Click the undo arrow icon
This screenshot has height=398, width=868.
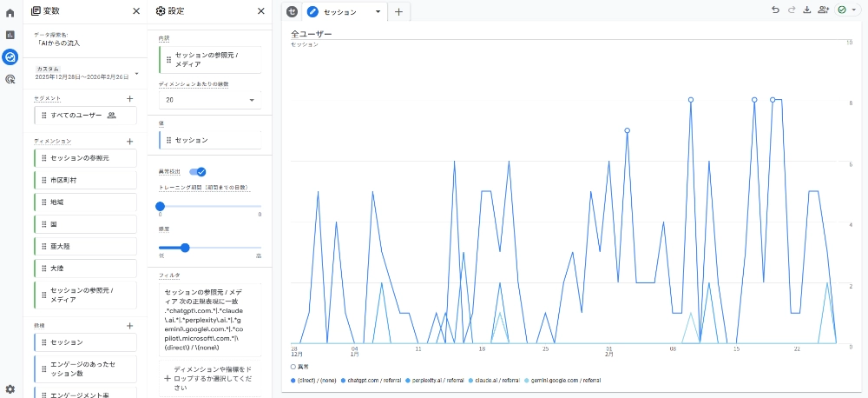[x=775, y=10]
